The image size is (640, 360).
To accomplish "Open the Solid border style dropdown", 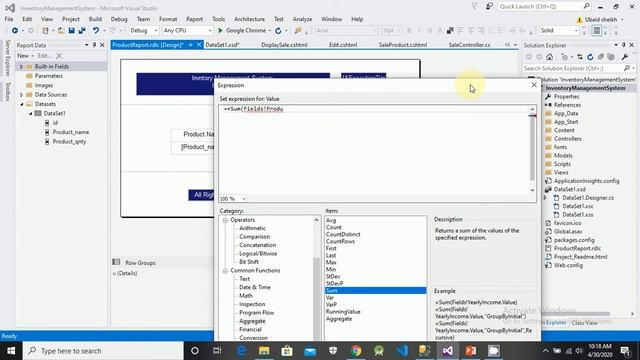I will [x=559, y=31].
